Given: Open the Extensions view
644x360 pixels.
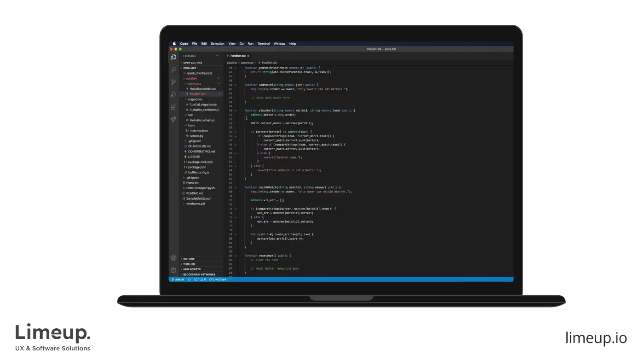Looking at the screenshot, I should pyautogui.click(x=173, y=107).
